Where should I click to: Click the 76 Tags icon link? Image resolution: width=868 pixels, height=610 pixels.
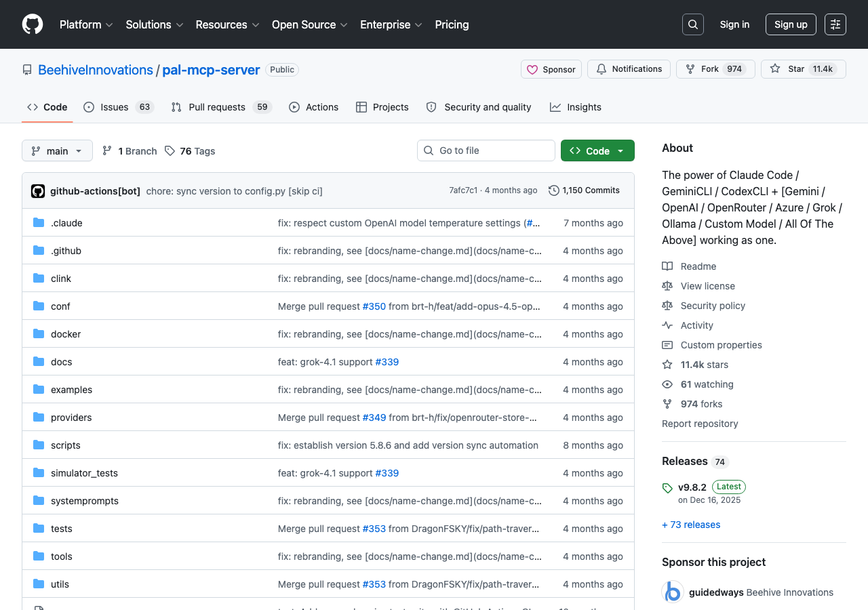(170, 151)
